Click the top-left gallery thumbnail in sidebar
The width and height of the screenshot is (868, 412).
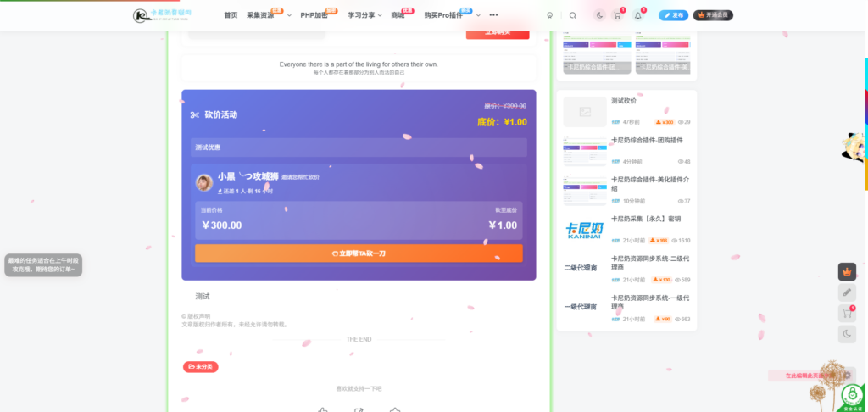click(x=597, y=52)
